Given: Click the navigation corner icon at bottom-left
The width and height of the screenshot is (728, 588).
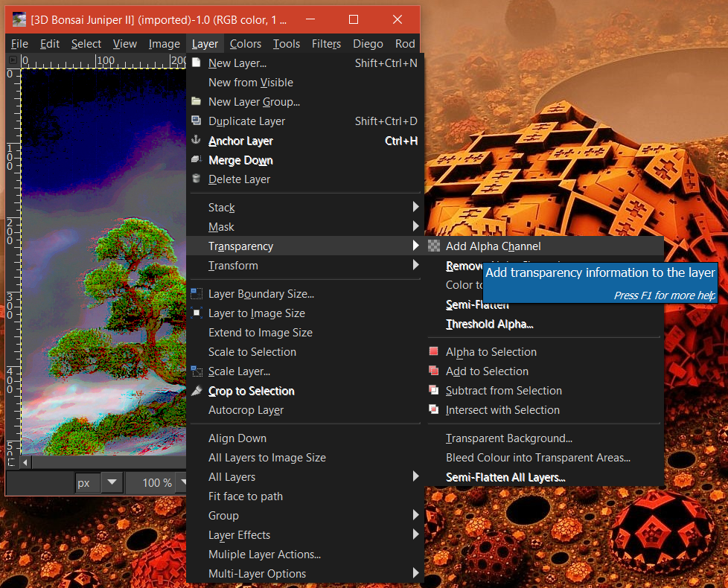Looking at the screenshot, I should pos(13,462).
